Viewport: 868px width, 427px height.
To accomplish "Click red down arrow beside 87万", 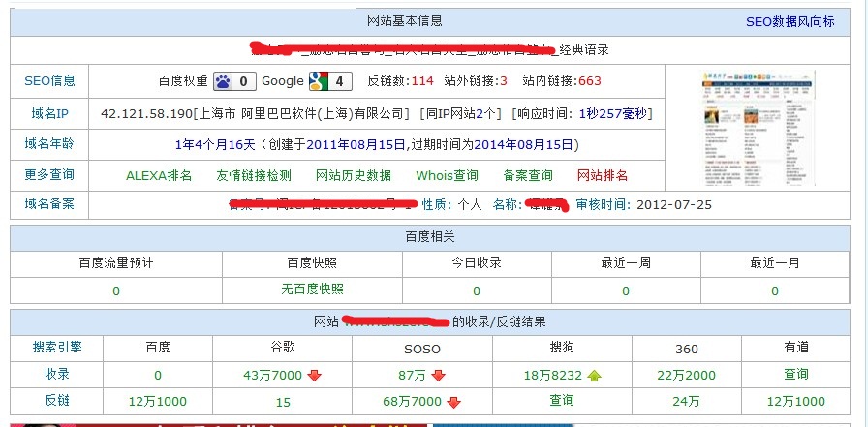I will coord(438,376).
